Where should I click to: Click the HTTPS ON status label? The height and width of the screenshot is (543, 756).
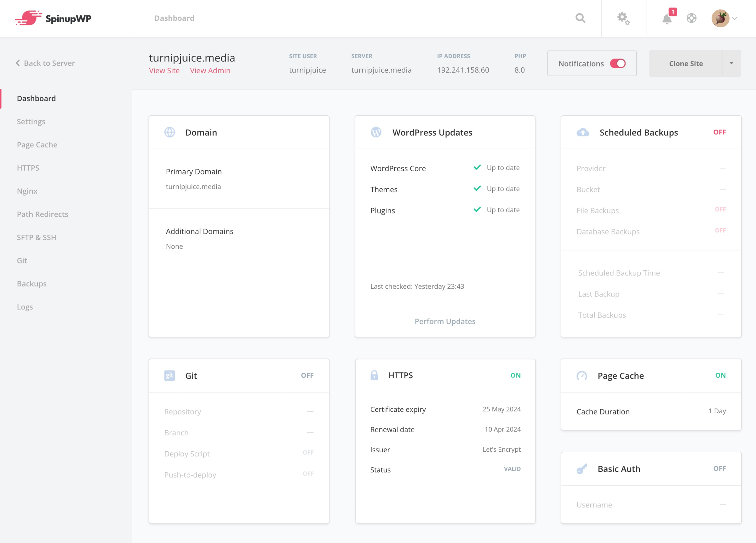pyautogui.click(x=516, y=376)
